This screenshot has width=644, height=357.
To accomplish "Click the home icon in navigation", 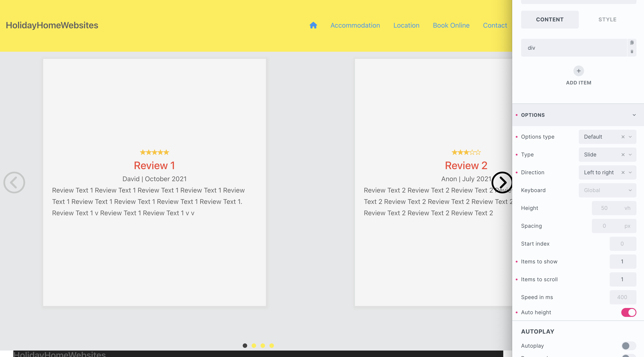I will point(313,25).
